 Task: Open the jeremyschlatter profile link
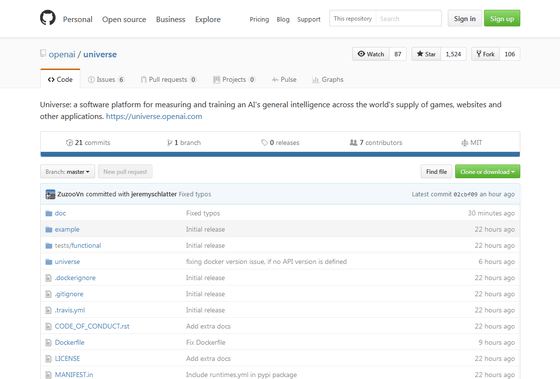(154, 194)
